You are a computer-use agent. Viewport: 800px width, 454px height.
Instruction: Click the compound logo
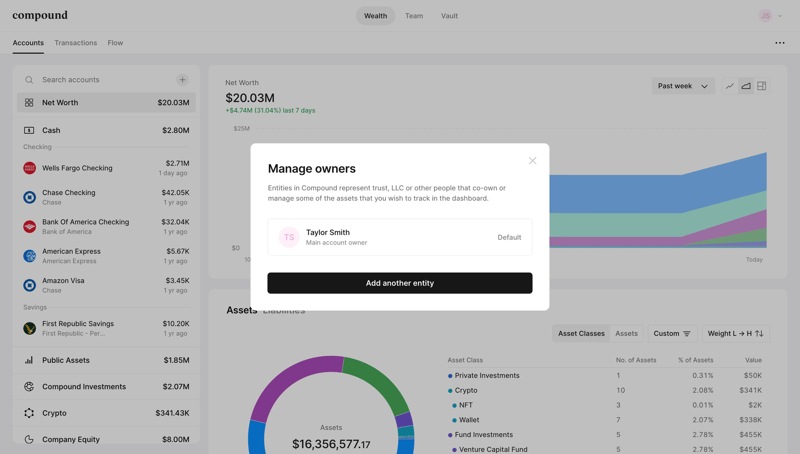[x=40, y=15]
